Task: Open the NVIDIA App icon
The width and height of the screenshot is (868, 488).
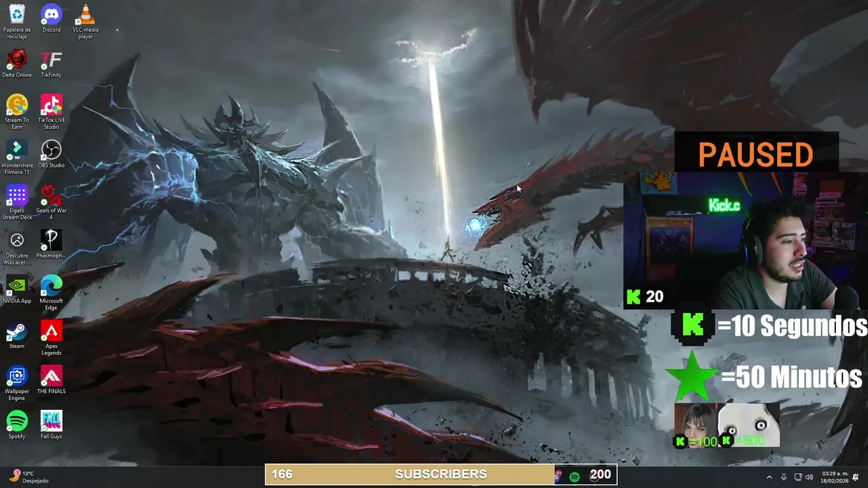Action: (17, 289)
